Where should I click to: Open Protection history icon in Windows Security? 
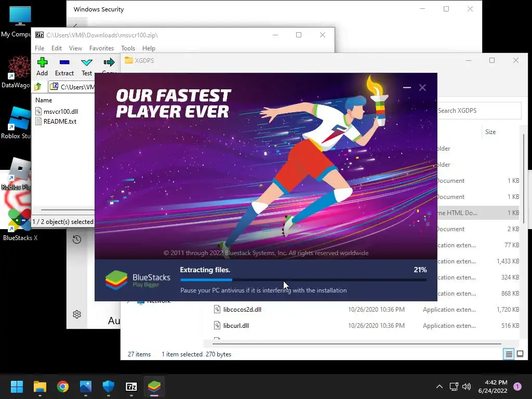pos(77,240)
